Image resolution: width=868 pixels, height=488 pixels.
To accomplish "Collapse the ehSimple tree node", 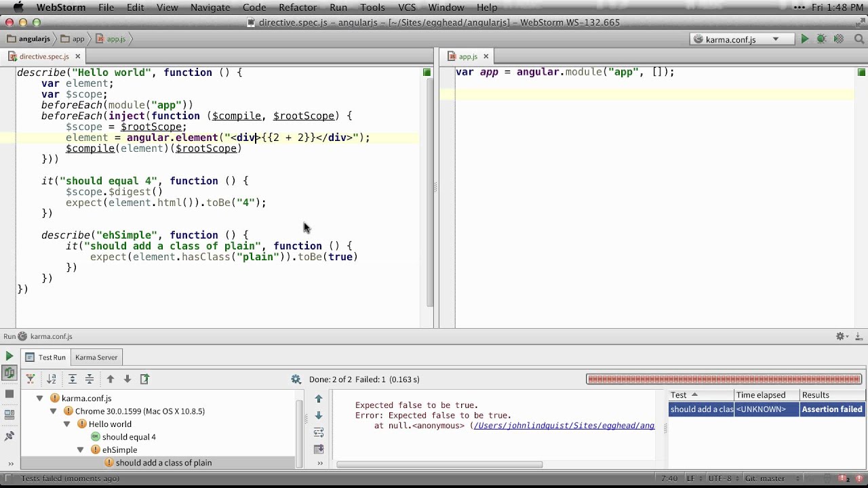I will coord(80,450).
